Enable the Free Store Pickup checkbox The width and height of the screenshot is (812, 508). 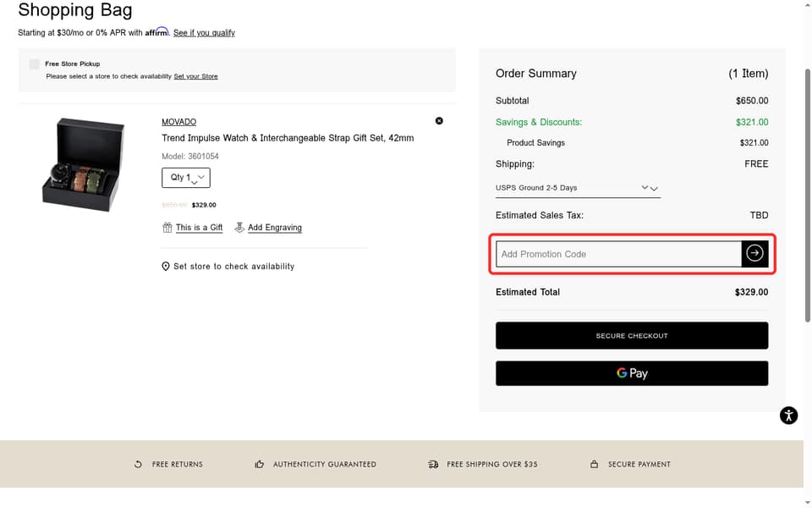(x=34, y=64)
